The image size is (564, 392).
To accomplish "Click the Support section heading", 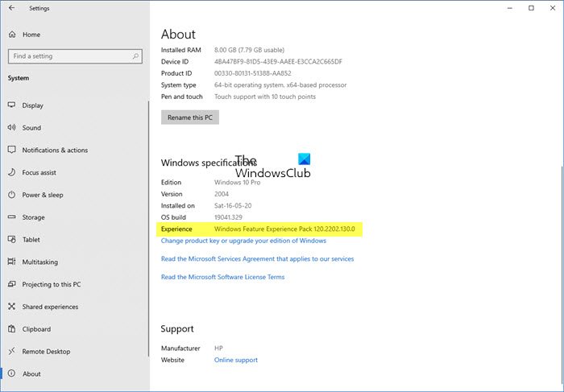I will [x=177, y=328].
